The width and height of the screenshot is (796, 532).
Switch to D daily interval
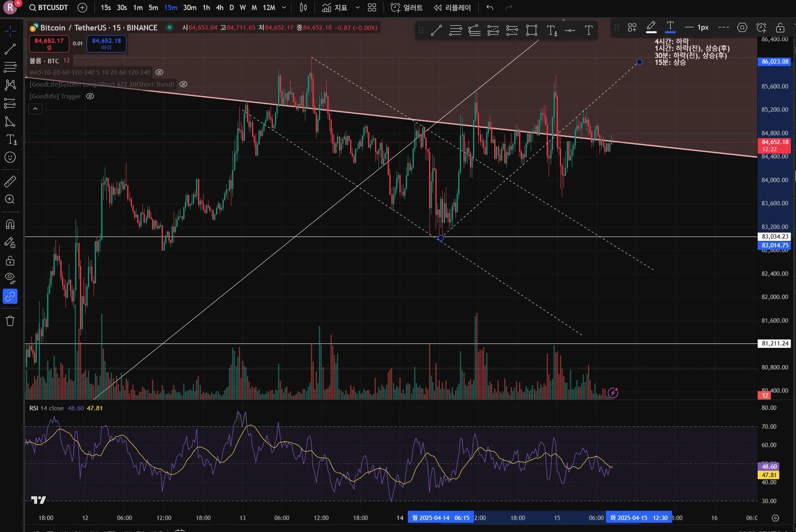[x=232, y=7]
